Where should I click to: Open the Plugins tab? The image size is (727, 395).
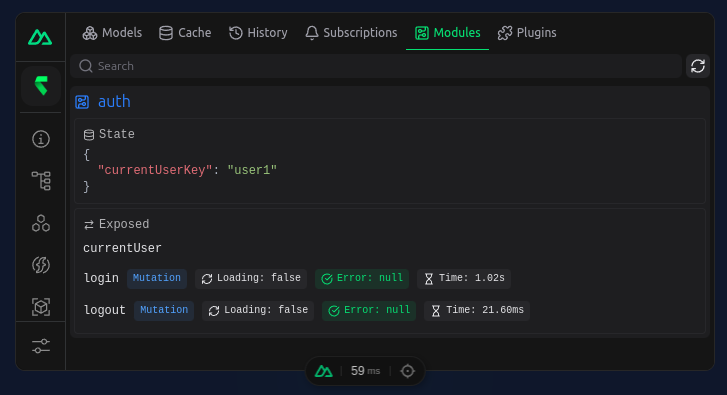(x=527, y=33)
